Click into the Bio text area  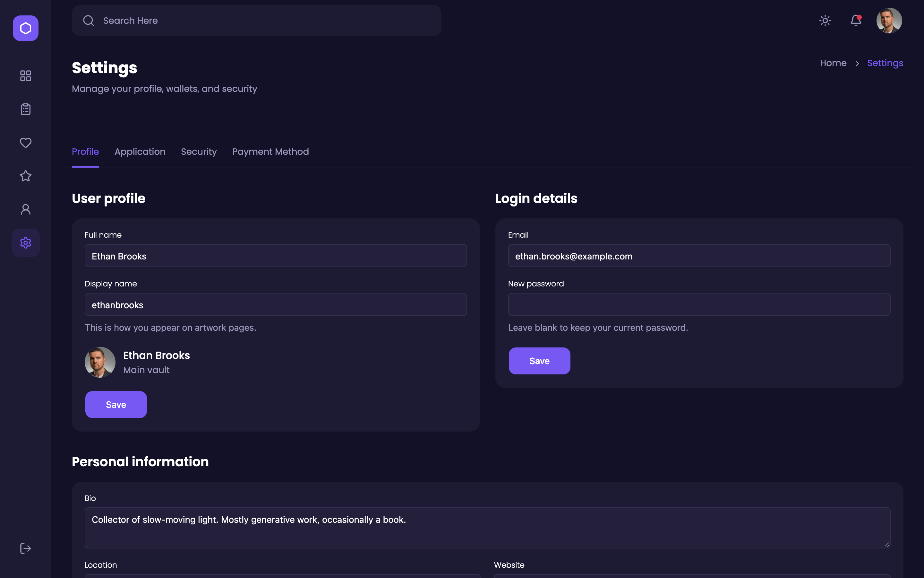pyautogui.click(x=488, y=528)
